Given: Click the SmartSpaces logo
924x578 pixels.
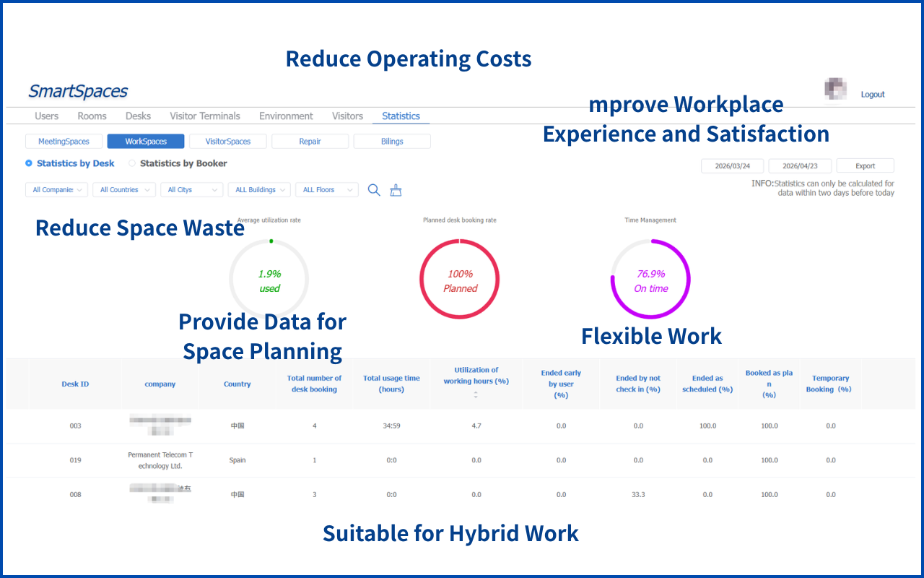Looking at the screenshot, I should [78, 91].
